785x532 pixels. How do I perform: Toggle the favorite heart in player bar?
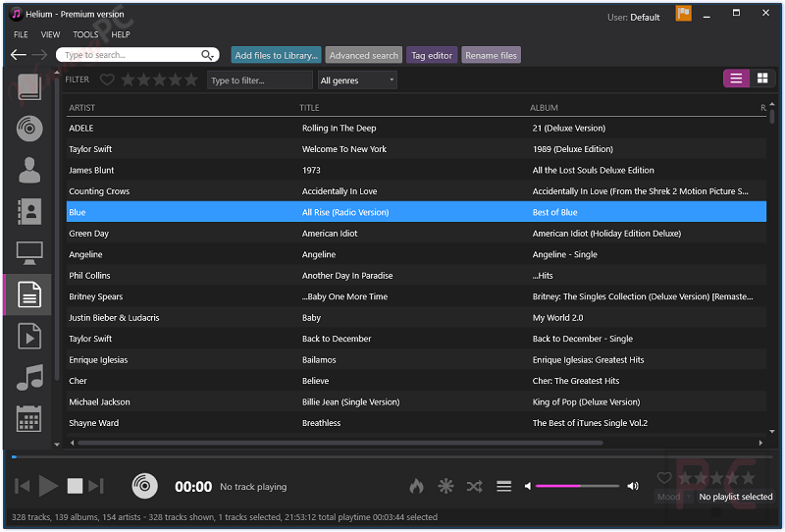664,477
